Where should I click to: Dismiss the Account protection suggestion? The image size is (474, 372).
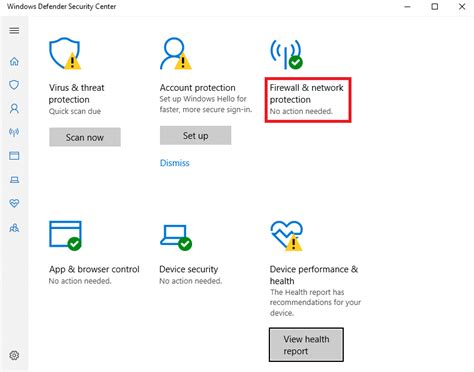175,163
